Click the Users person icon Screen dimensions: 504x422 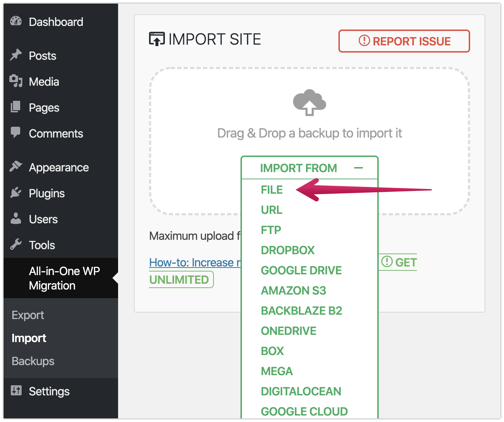coord(16,219)
